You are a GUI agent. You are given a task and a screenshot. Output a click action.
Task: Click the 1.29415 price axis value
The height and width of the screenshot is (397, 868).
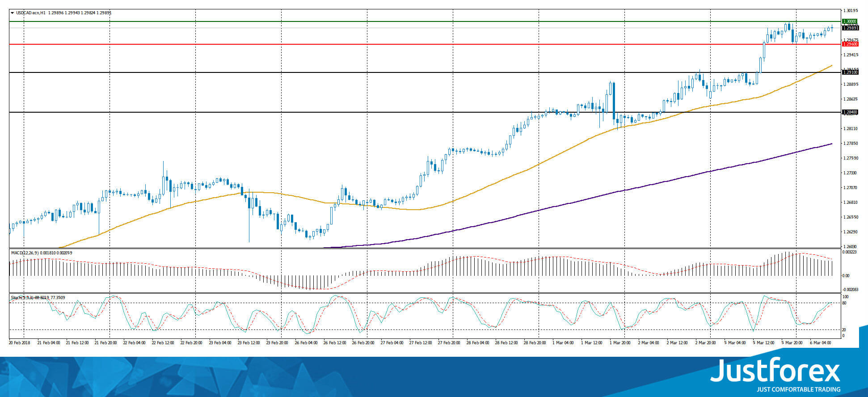850,55
